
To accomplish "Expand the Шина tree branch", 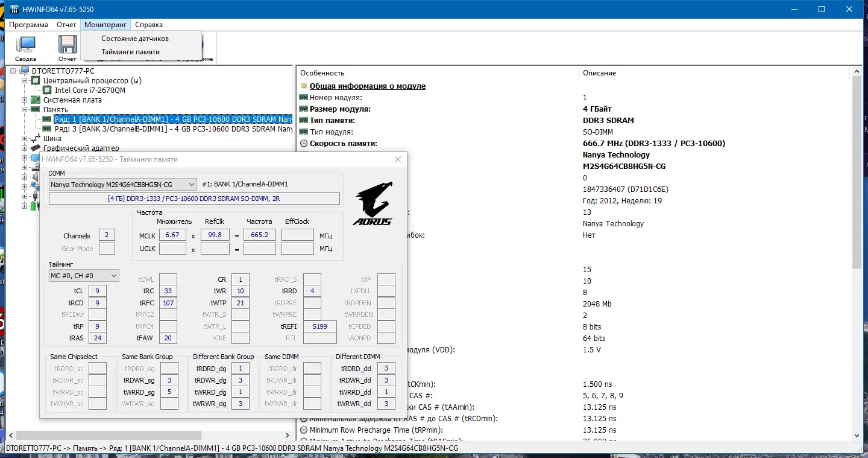I will coord(25,139).
